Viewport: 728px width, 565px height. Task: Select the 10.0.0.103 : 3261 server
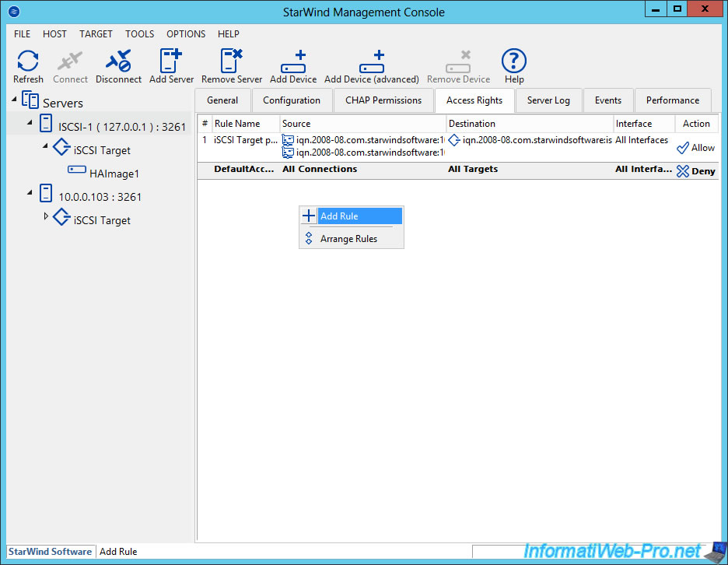(100, 197)
